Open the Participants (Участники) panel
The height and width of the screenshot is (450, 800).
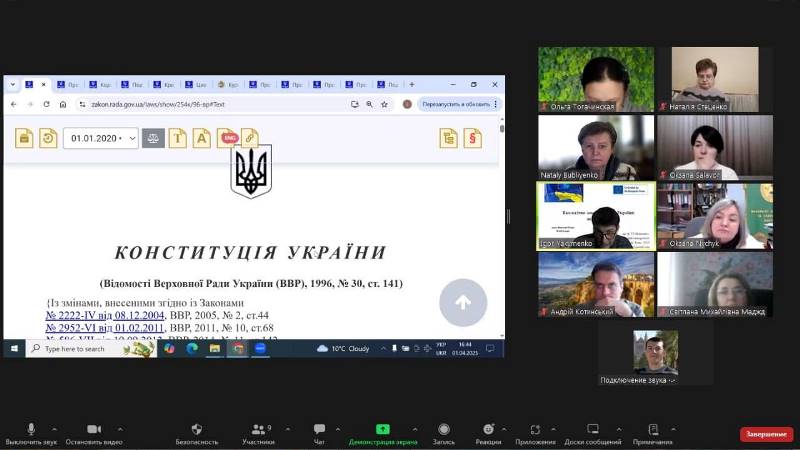[x=259, y=434]
